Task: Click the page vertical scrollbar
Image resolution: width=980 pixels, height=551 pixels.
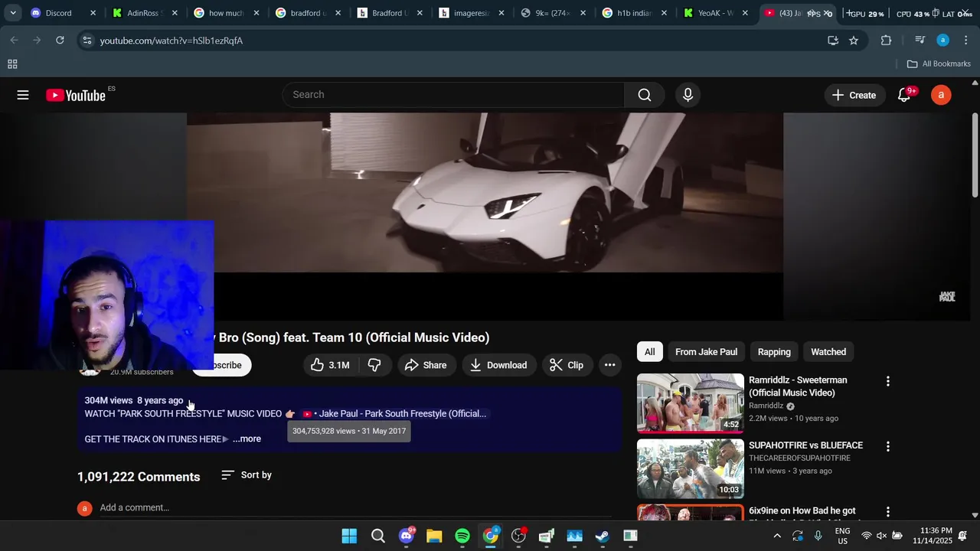Action: pyautogui.click(x=975, y=155)
